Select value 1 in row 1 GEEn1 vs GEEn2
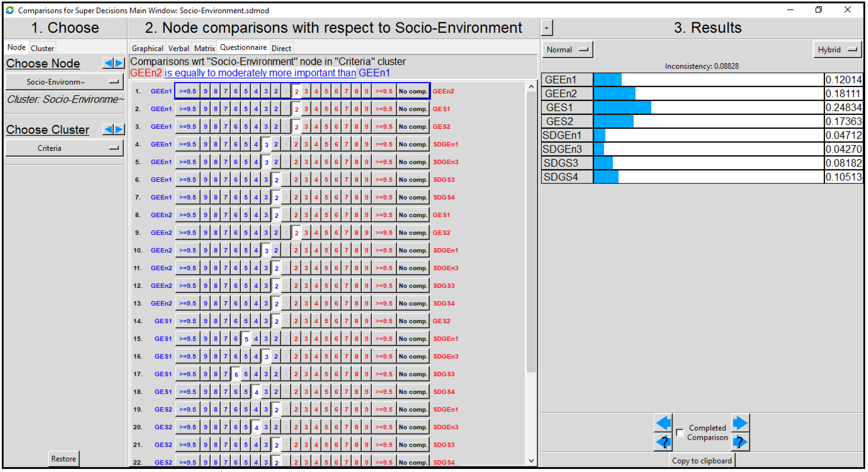868x472 pixels. pos(286,91)
